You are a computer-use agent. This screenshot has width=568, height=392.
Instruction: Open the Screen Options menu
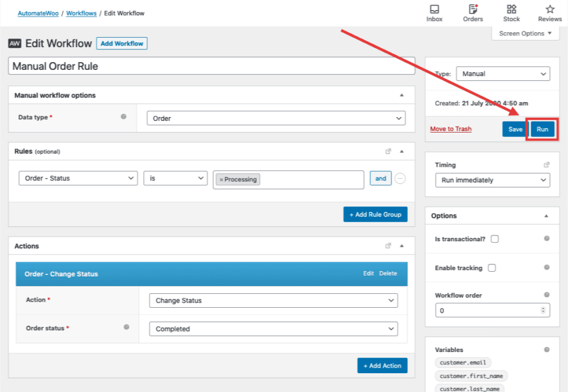click(525, 33)
